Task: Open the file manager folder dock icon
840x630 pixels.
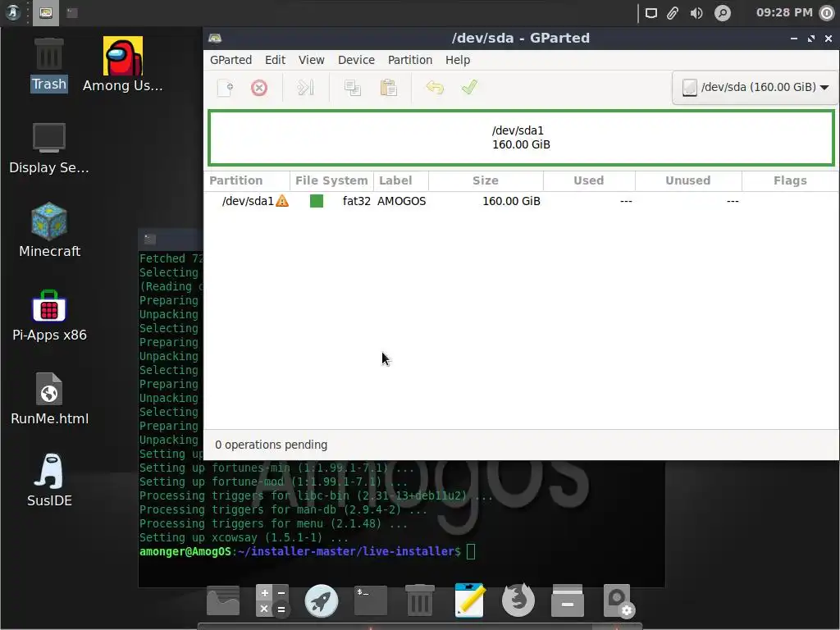Action: click(223, 600)
